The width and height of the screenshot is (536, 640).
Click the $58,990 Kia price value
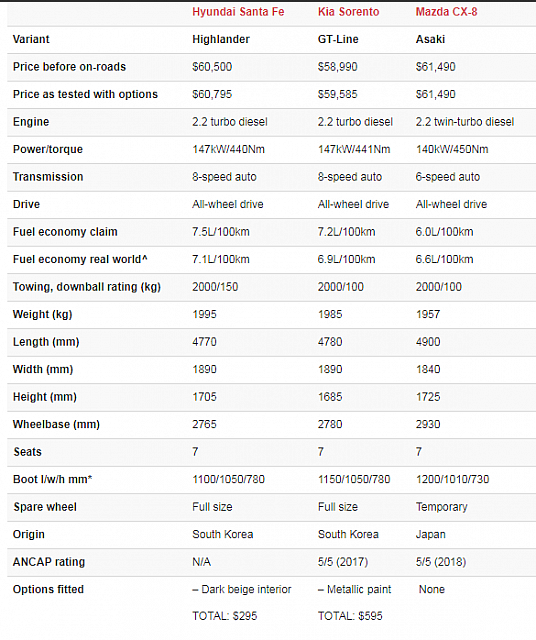tap(338, 67)
